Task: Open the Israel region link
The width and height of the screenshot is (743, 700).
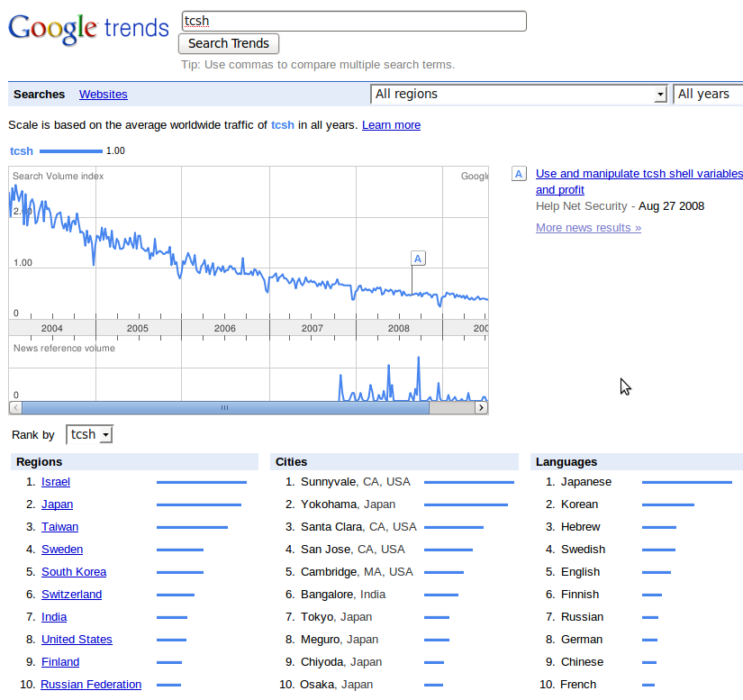Action: pyautogui.click(x=56, y=482)
